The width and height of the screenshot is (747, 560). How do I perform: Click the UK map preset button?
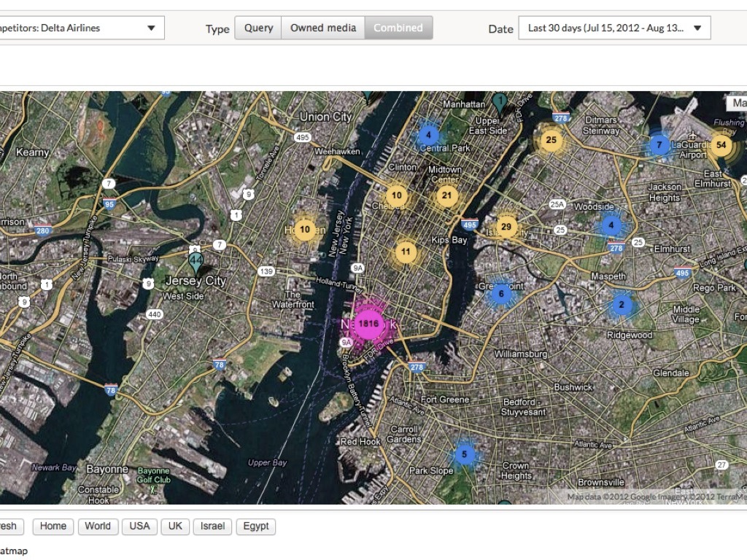coord(175,526)
